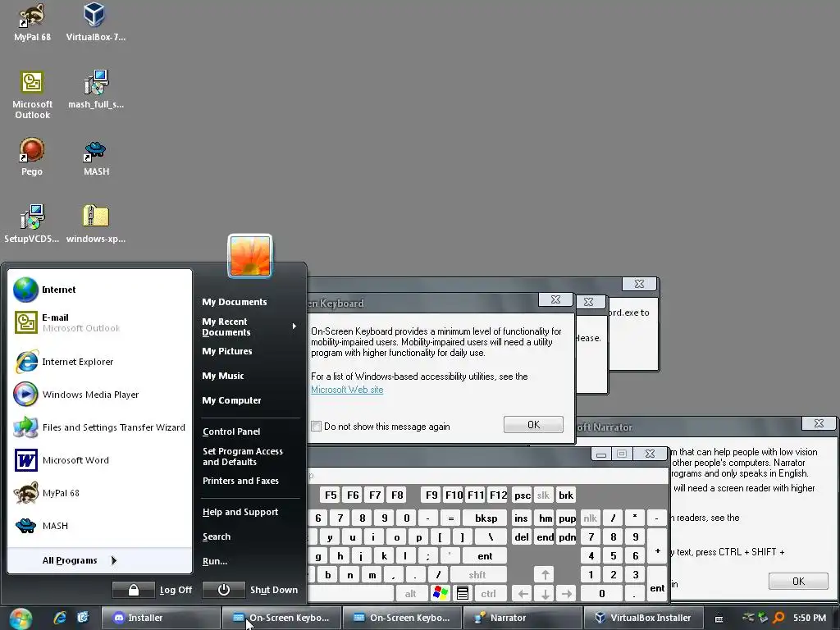Select the Microsoft Outlook desktop icon

pos(32,95)
